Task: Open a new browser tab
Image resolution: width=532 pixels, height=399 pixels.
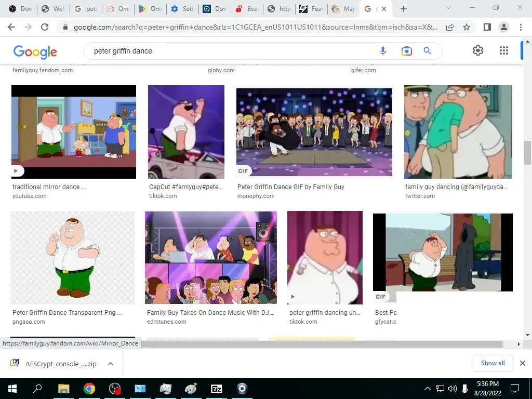Action: [x=403, y=9]
